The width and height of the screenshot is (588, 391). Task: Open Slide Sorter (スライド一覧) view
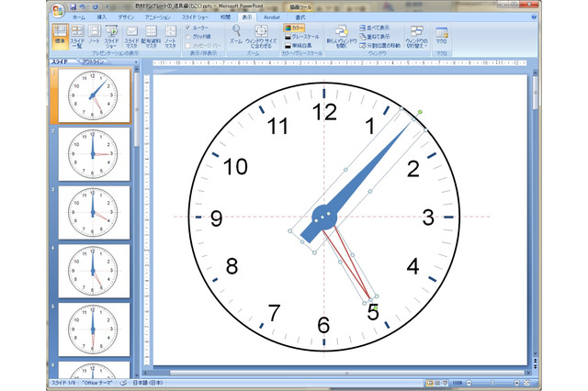coord(77,36)
